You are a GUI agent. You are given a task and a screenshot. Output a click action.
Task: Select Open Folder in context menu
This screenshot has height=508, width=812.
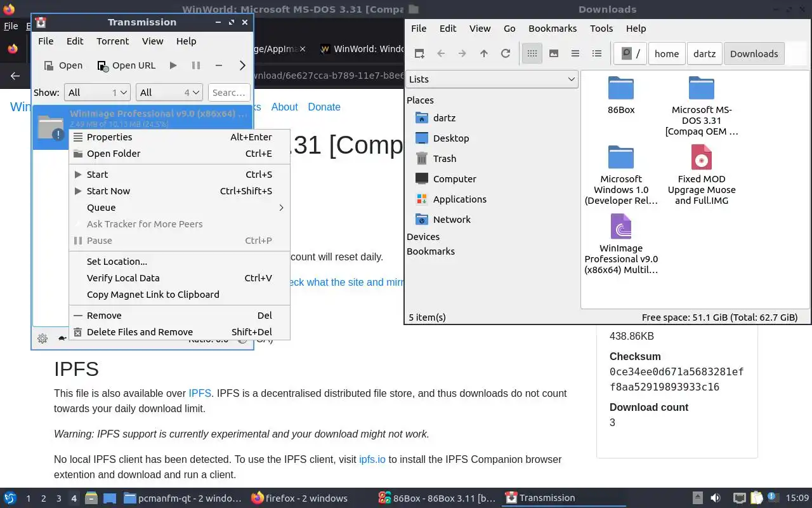click(x=180, y=154)
